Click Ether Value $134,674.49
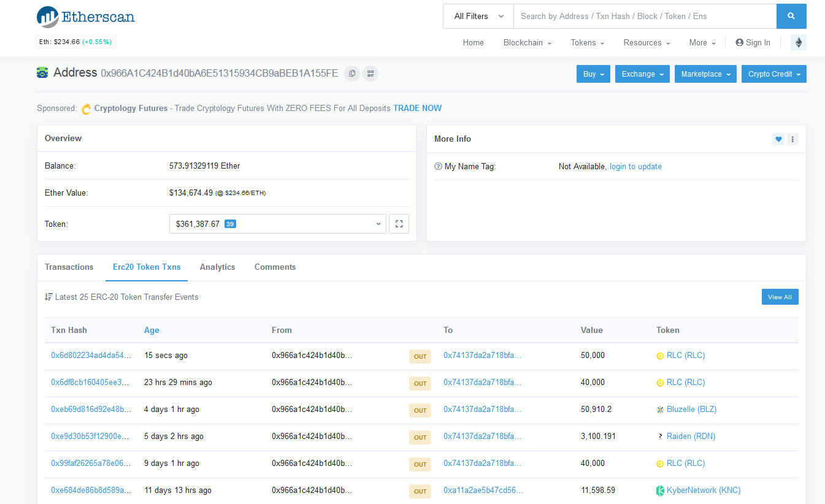Screen dimensions: 825x504 click(191, 193)
